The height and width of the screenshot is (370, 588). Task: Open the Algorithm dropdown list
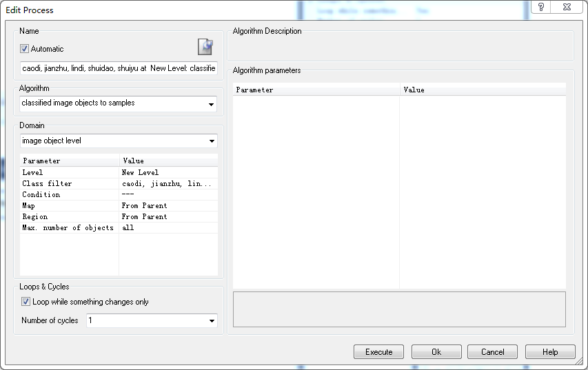(211, 104)
